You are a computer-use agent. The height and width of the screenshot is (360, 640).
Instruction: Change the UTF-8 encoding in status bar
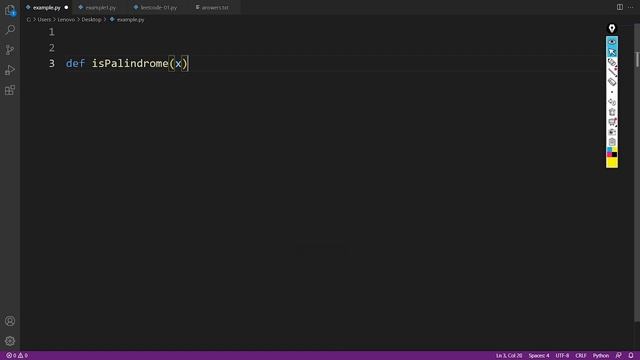coord(562,356)
